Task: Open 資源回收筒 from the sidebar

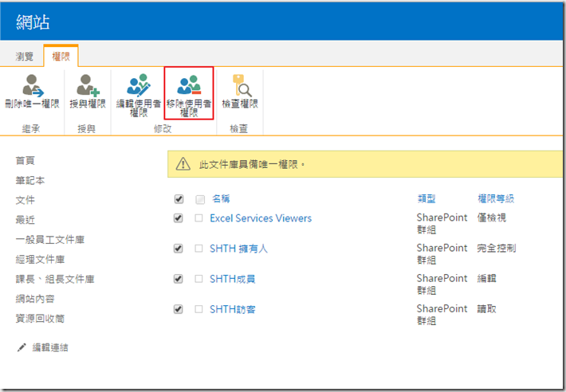Action: 40,319
